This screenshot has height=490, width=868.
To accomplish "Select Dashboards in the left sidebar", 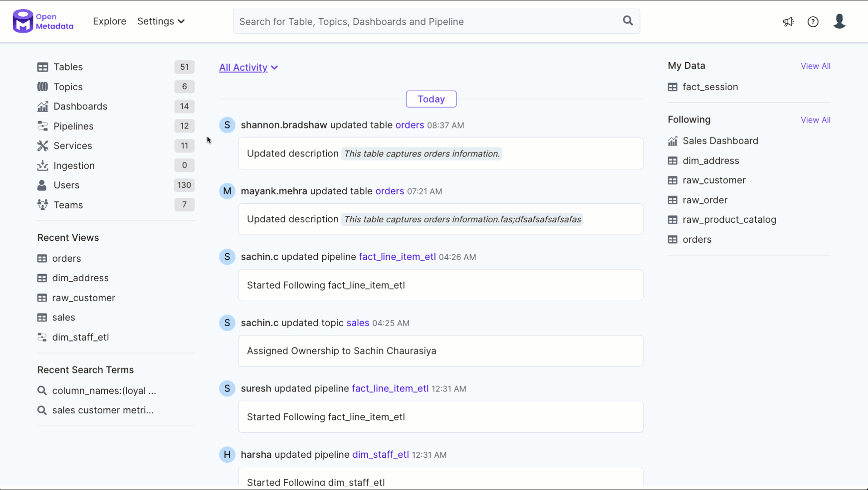I will pyautogui.click(x=80, y=107).
